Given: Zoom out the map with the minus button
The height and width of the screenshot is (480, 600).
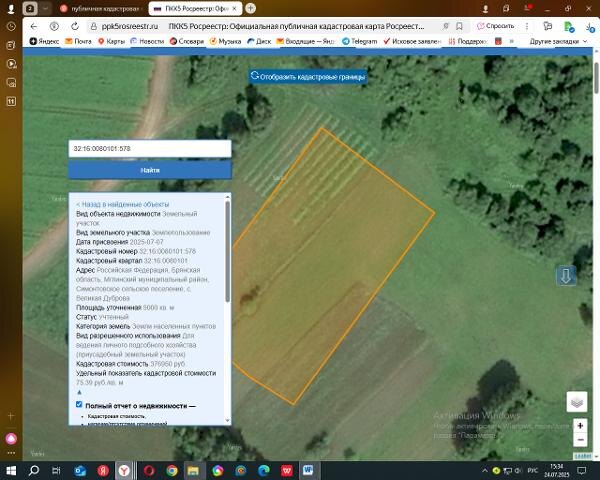Looking at the screenshot, I should [x=580, y=439].
